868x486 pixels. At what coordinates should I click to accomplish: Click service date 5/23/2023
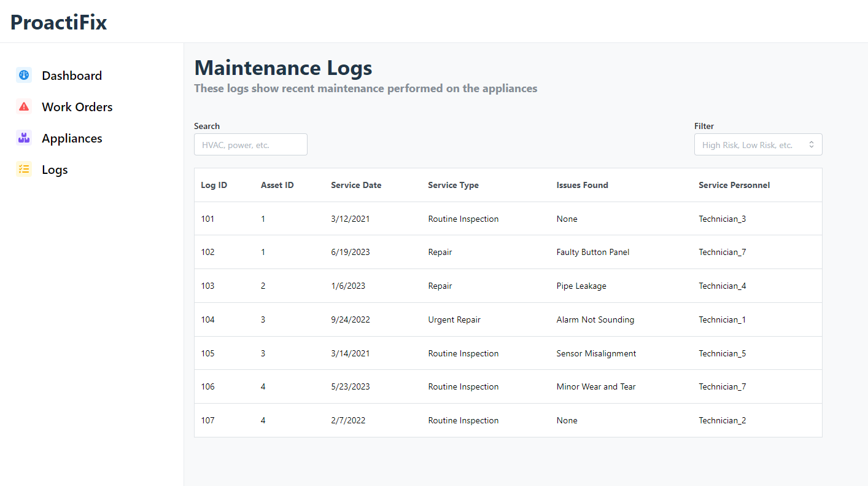pyautogui.click(x=351, y=386)
